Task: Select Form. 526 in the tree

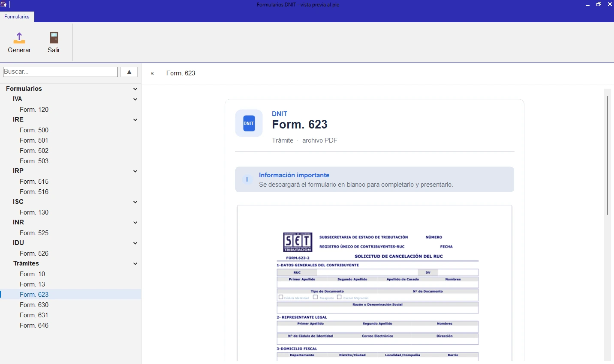Action: tap(34, 254)
